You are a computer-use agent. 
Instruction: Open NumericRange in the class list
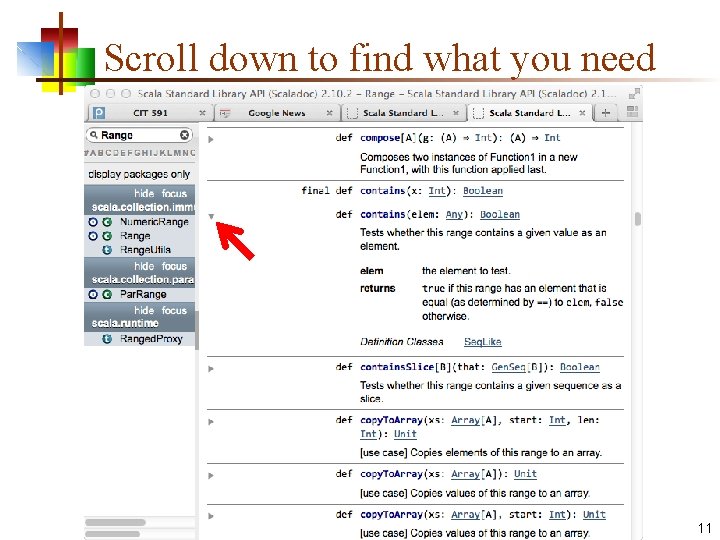pos(154,222)
